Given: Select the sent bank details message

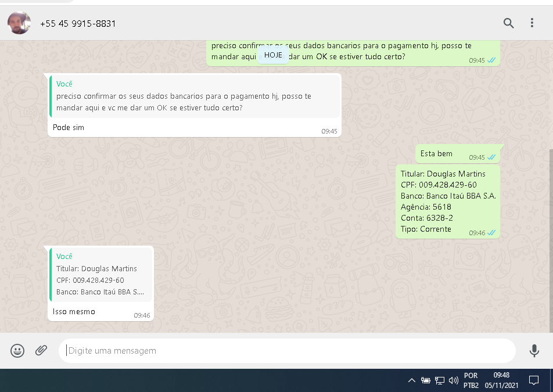Looking at the screenshot, I should tap(447, 201).
